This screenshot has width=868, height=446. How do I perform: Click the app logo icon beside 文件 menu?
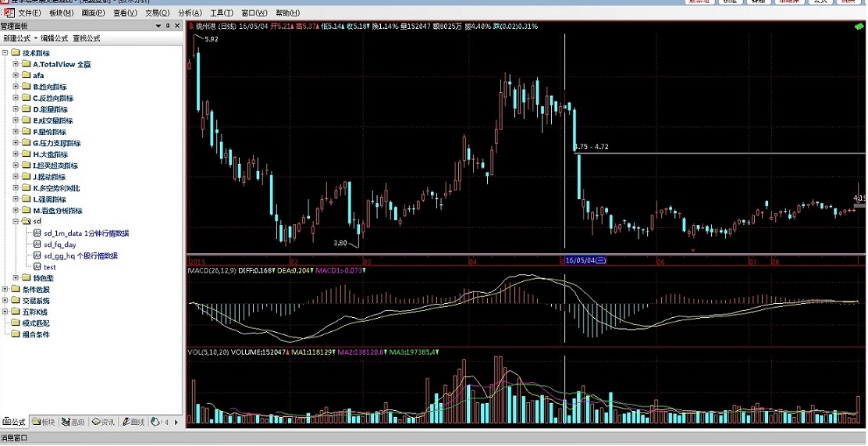pos(8,13)
